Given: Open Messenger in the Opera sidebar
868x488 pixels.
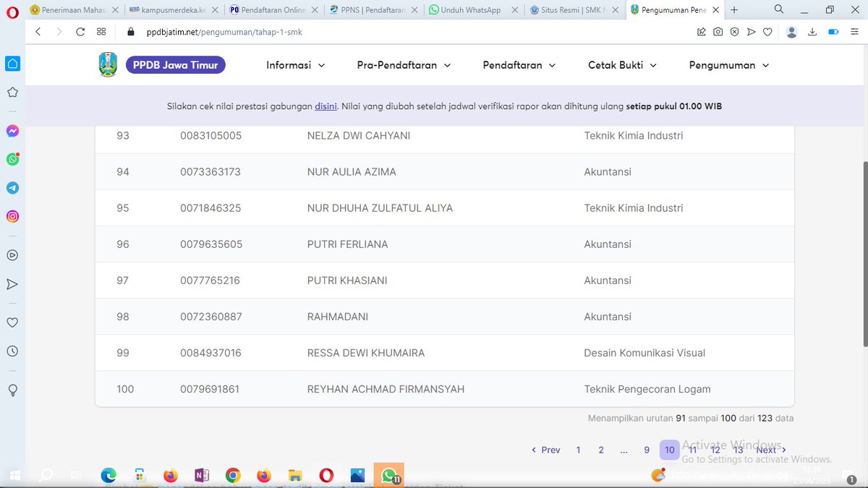Looking at the screenshot, I should 12,131.
